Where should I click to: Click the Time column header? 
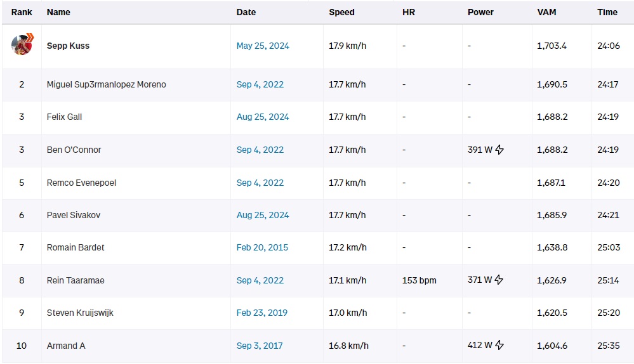[x=607, y=12]
